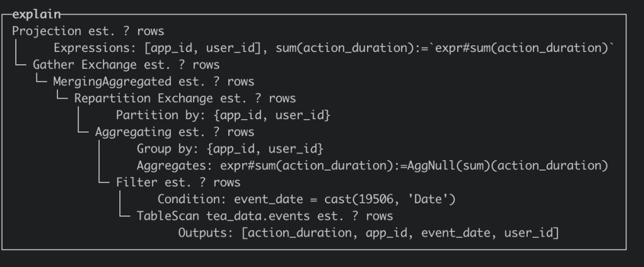Image resolution: width=644 pixels, height=267 pixels.
Task: Click the Aggregates expr#sum line
Action: point(372,166)
